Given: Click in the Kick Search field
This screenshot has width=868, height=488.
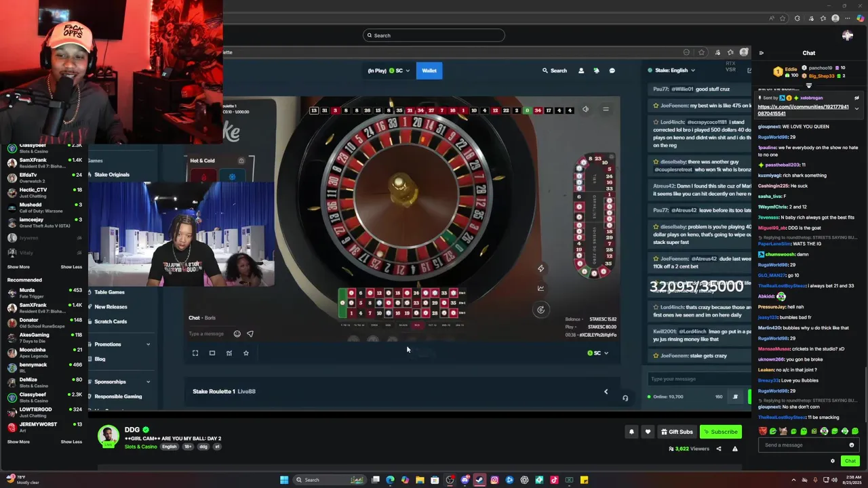Looking at the screenshot, I should pos(434,35).
